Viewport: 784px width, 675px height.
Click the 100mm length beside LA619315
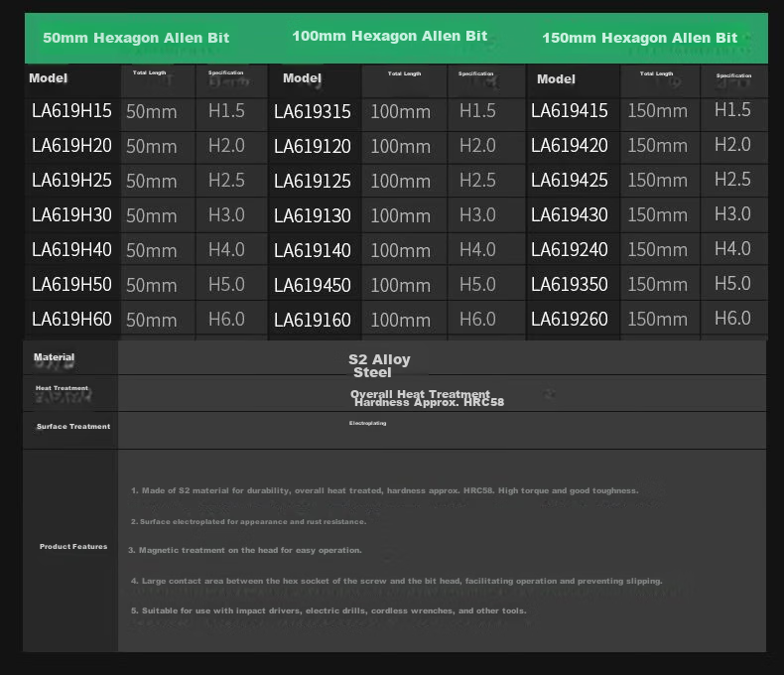[401, 111]
